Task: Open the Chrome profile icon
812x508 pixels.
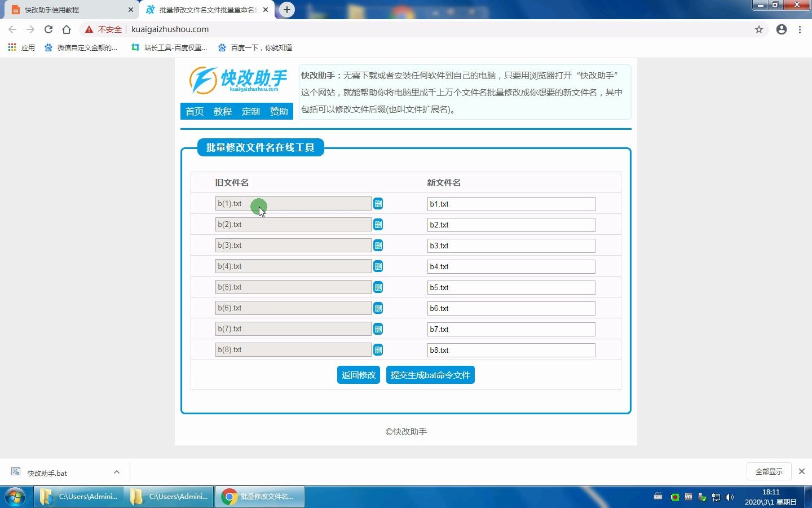Action: [782, 29]
